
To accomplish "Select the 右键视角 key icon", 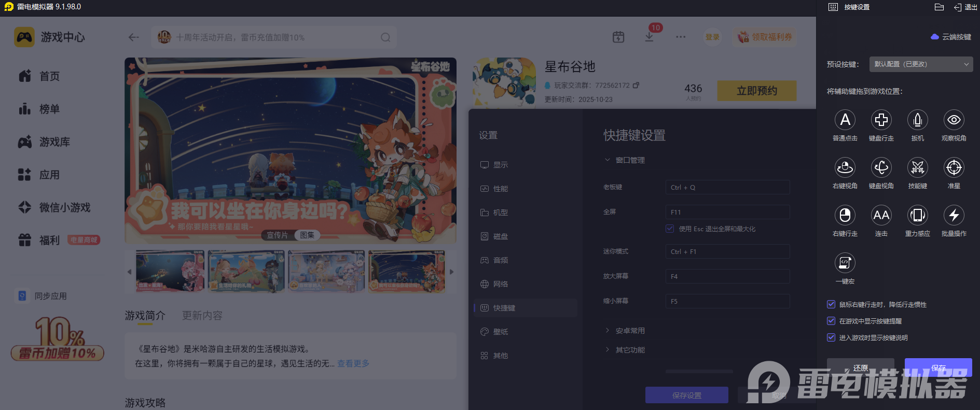I will (x=845, y=167).
